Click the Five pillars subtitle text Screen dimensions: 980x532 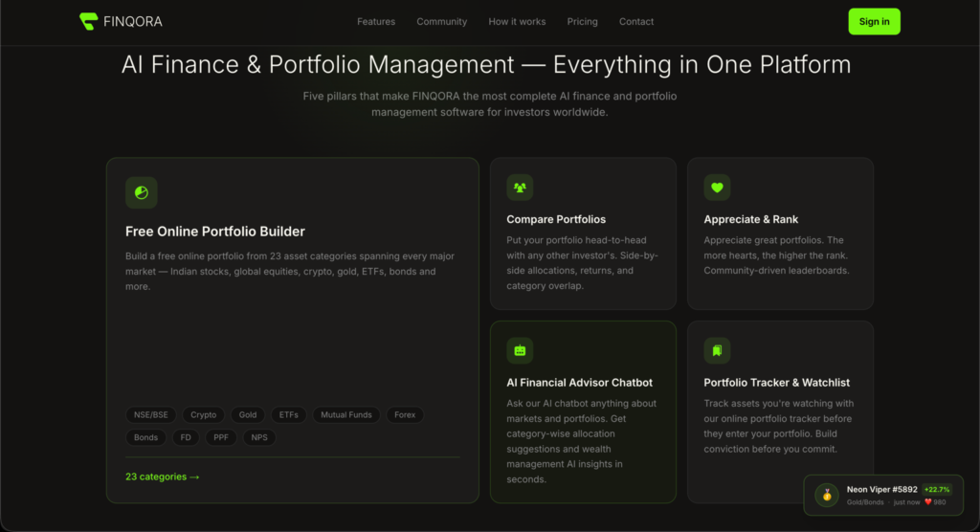(490, 104)
